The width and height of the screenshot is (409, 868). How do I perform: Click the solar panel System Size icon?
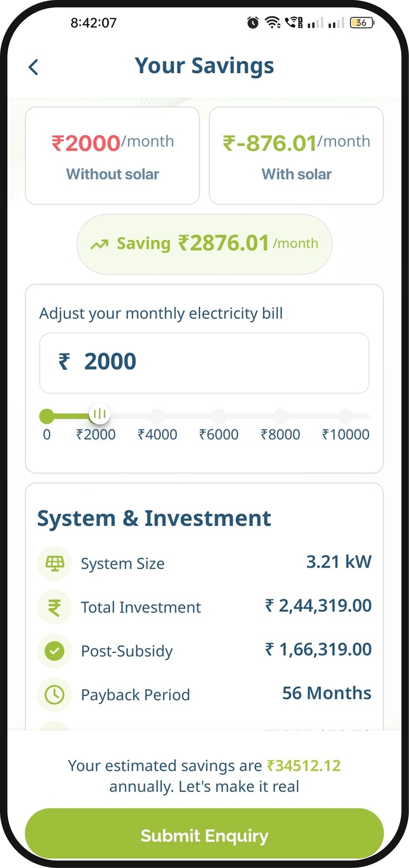[55, 563]
